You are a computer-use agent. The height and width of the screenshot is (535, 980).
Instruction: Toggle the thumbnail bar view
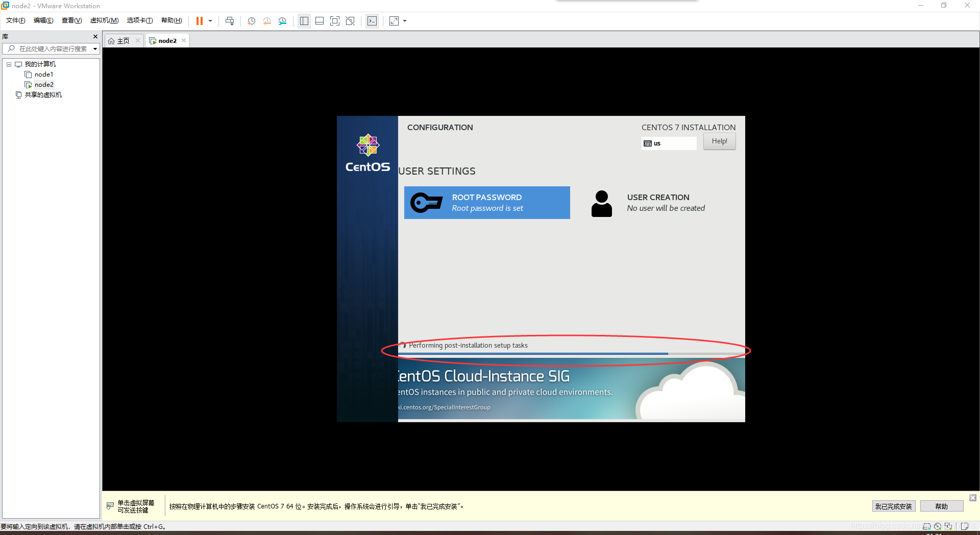point(320,21)
